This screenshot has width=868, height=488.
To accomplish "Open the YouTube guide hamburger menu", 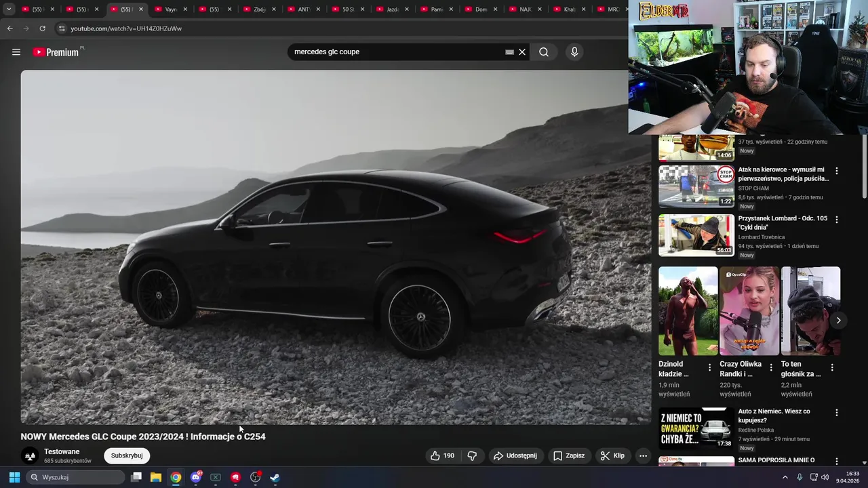I will click(x=16, y=52).
